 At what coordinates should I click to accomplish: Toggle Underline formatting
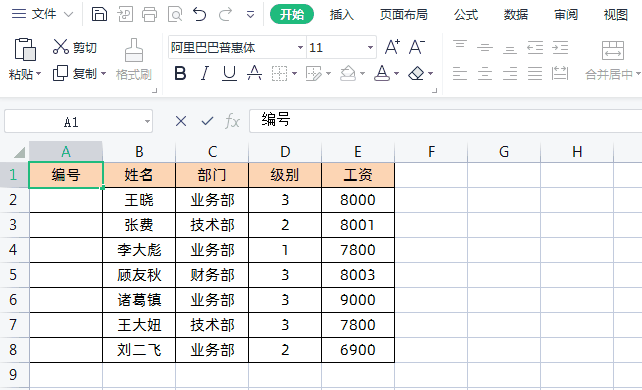pos(229,74)
